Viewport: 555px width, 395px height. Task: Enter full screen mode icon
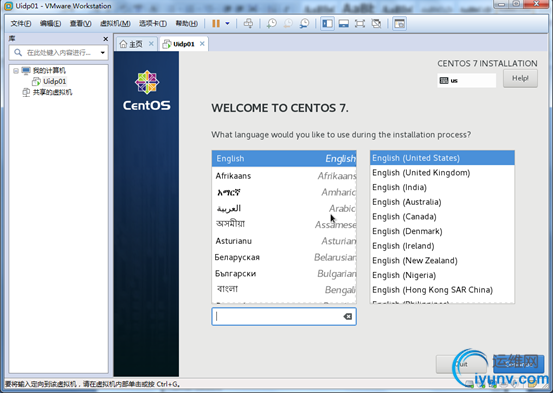pos(360,24)
